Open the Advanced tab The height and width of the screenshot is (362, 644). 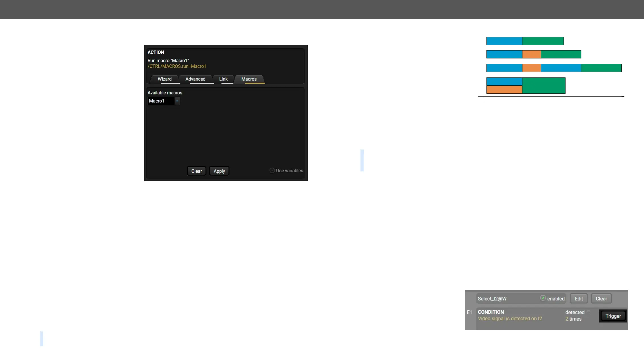pos(195,79)
